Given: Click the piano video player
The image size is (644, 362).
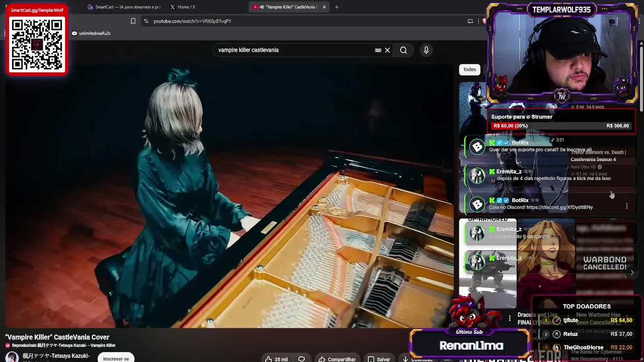Looking at the screenshot, I should tap(229, 196).
